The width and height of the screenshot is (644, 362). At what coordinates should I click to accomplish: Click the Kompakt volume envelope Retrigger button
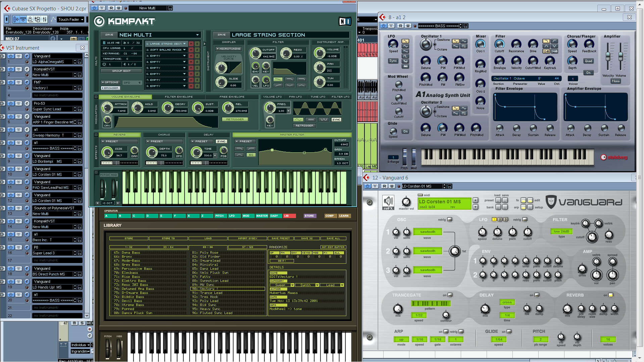point(235,119)
